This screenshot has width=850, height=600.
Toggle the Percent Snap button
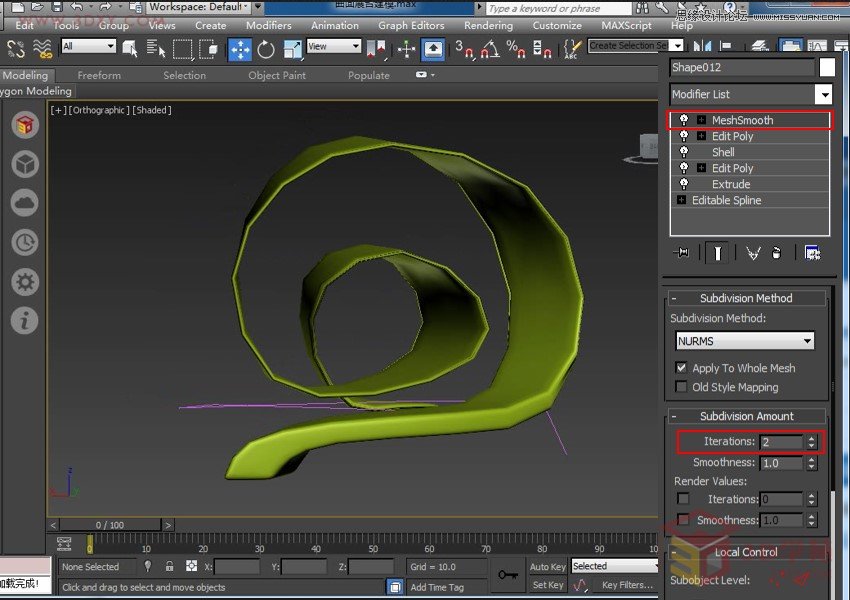coord(516,49)
